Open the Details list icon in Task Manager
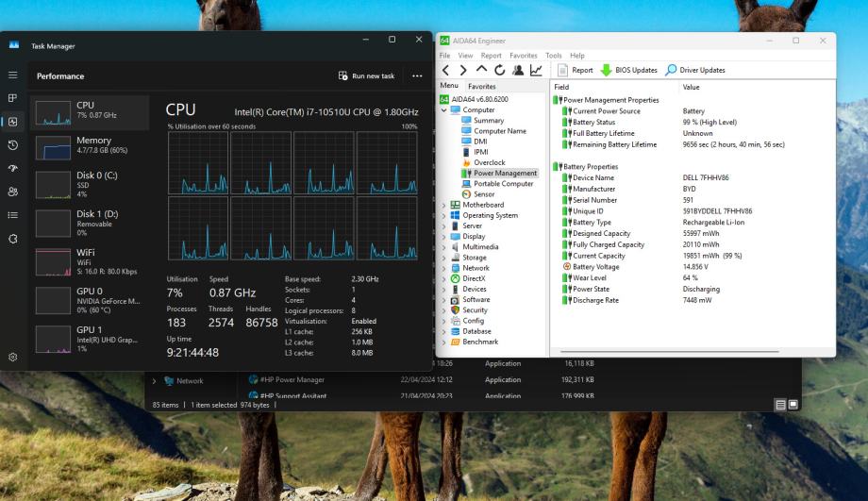 12,215
